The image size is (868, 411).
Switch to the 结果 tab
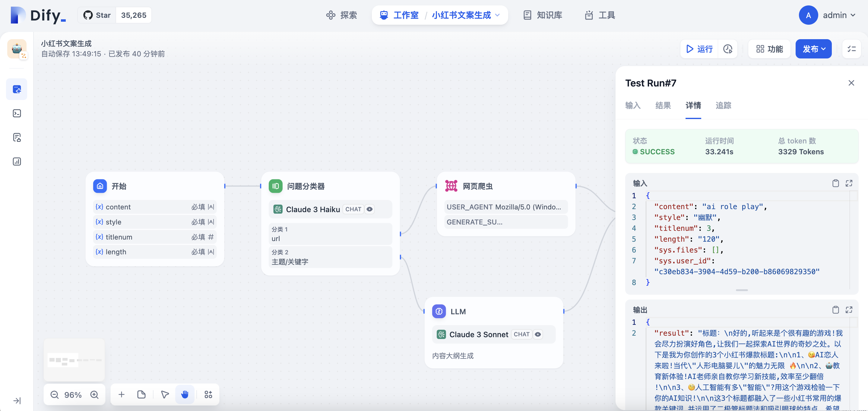pos(663,105)
